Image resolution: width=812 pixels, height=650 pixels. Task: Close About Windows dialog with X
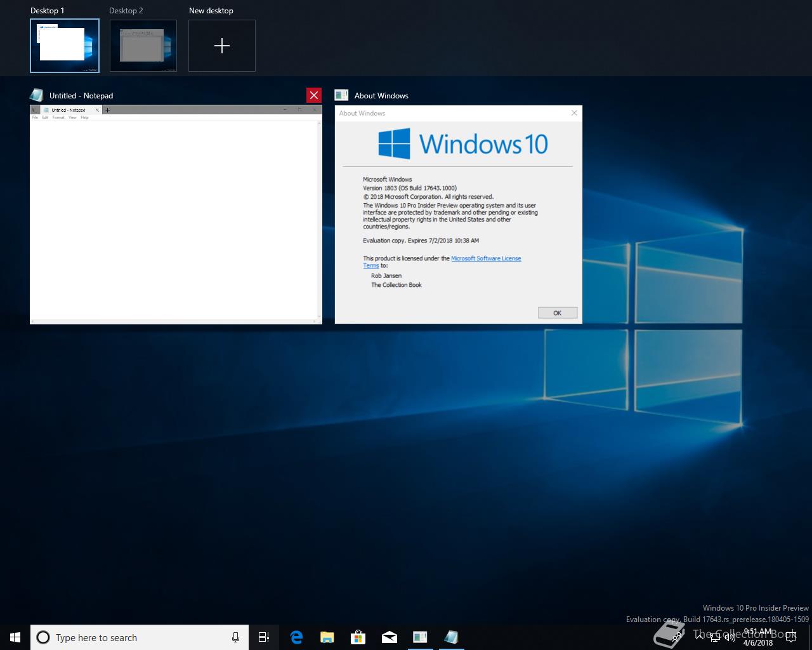click(574, 113)
